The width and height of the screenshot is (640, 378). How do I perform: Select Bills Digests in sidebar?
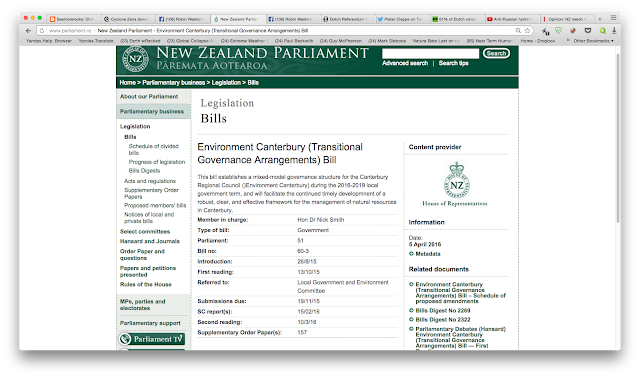point(144,171)
